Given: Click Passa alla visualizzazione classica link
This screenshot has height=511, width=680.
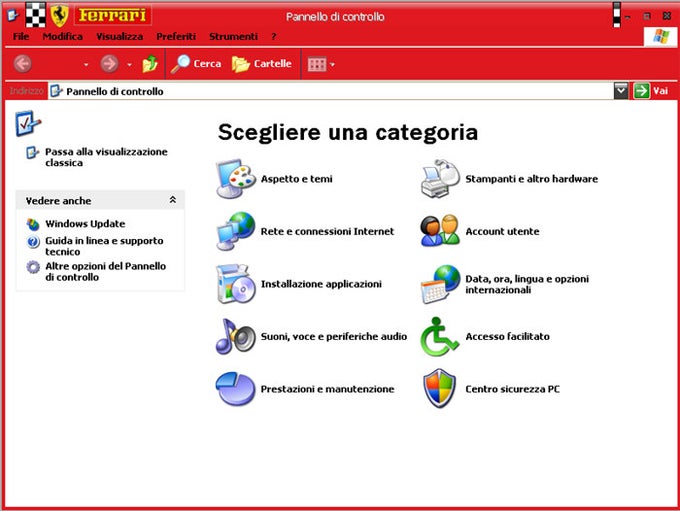Looking at the screenshot, I should point(106,157).
